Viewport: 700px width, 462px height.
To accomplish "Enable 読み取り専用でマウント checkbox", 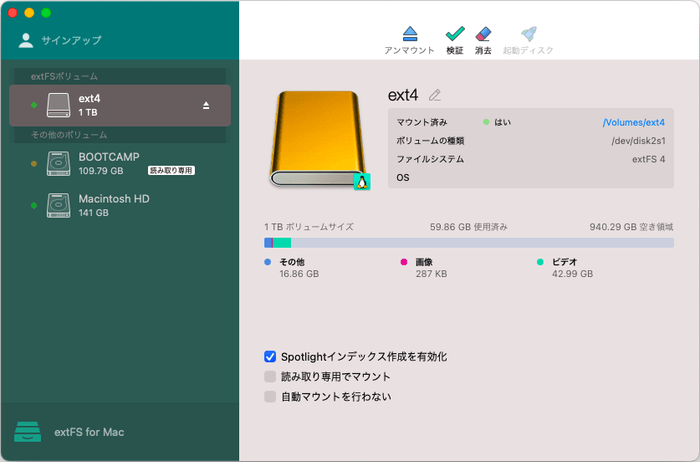I will click(270, 376).
